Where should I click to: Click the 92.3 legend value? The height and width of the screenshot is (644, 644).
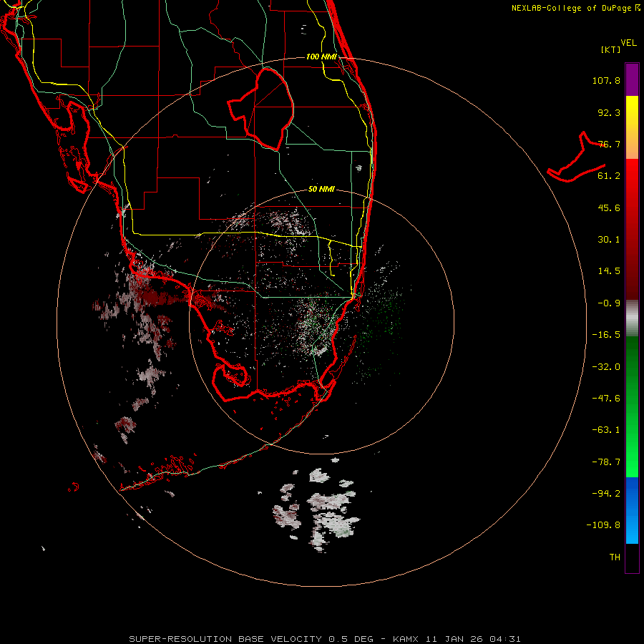[x=609, y=112]
